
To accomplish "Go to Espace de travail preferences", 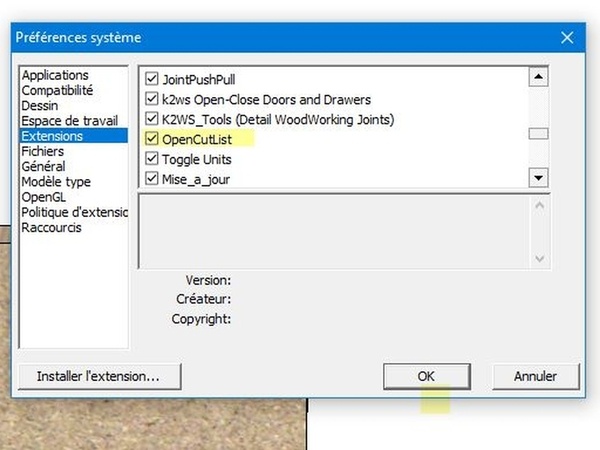I will pyautogui.click(x=66, y=120).
